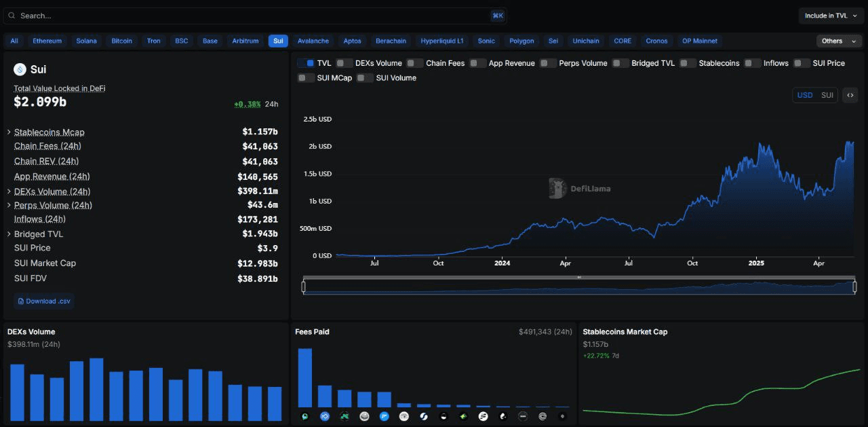868x427 pixels.
Task: Click the green zigzag protocol icon under Fees Paid
Action: click(x=344, y=416)
